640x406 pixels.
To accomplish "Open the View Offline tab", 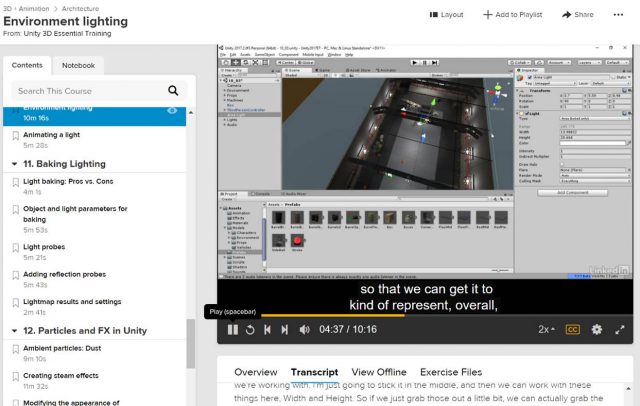I will tap(379, 372).
